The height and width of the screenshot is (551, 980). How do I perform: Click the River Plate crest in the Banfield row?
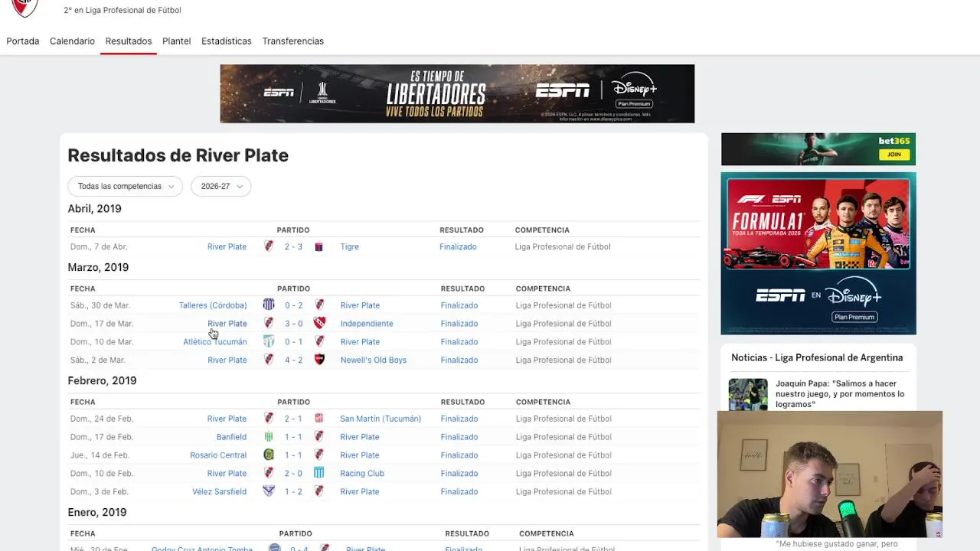click(x=319, y=436)
